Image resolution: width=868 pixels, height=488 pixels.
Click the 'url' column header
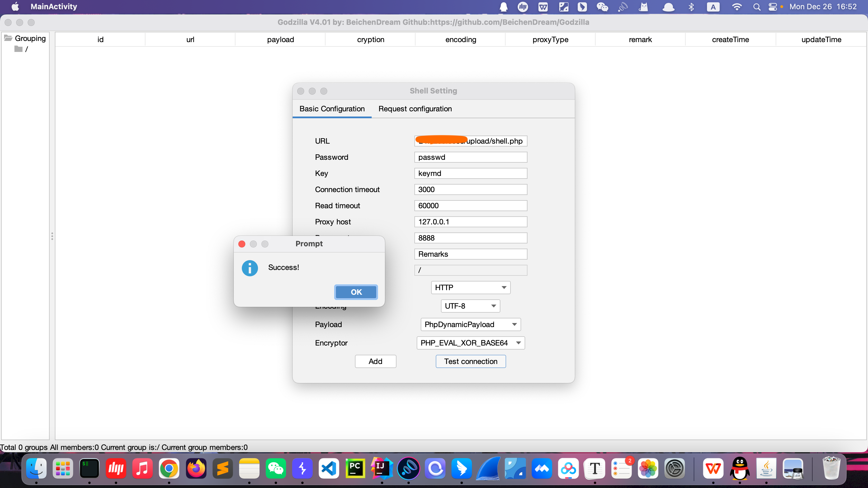190,40
